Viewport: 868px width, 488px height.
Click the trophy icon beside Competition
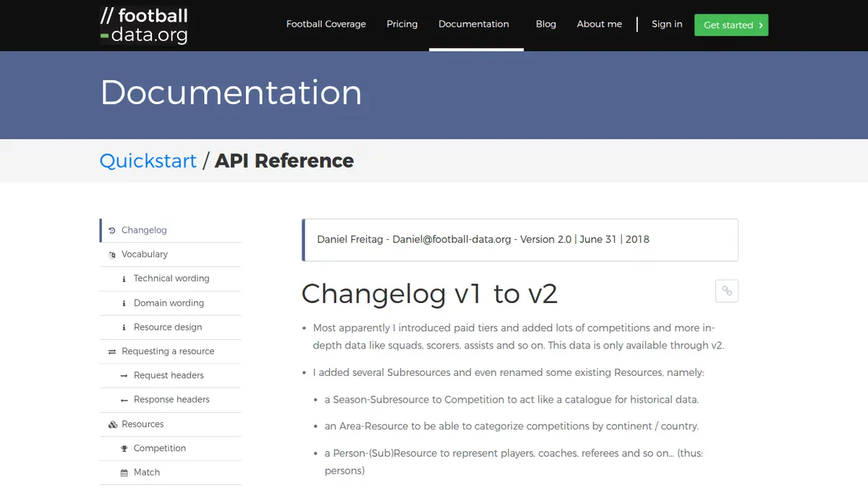tap(124, 448)
